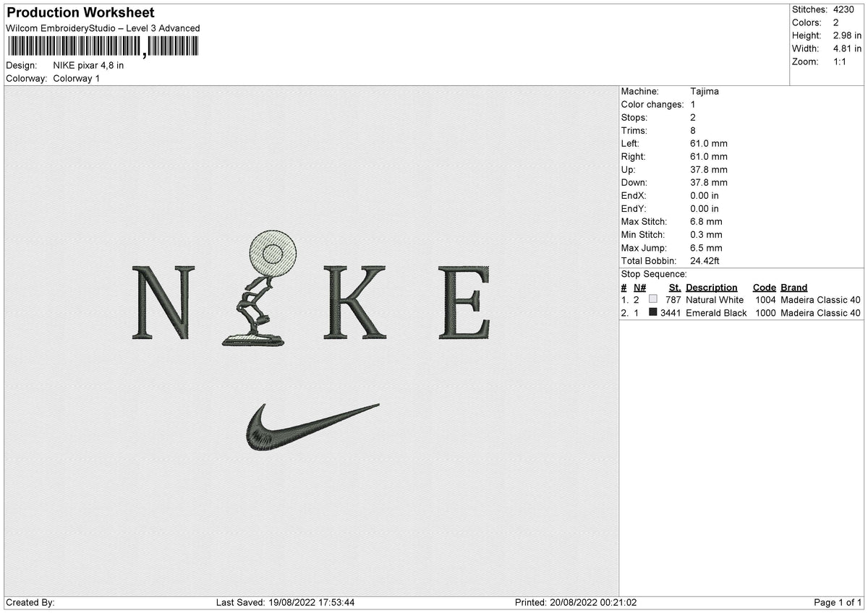This screenshot has height=613, width=868.
Task: Click the embroidered letter K
Action: point(354,302)
